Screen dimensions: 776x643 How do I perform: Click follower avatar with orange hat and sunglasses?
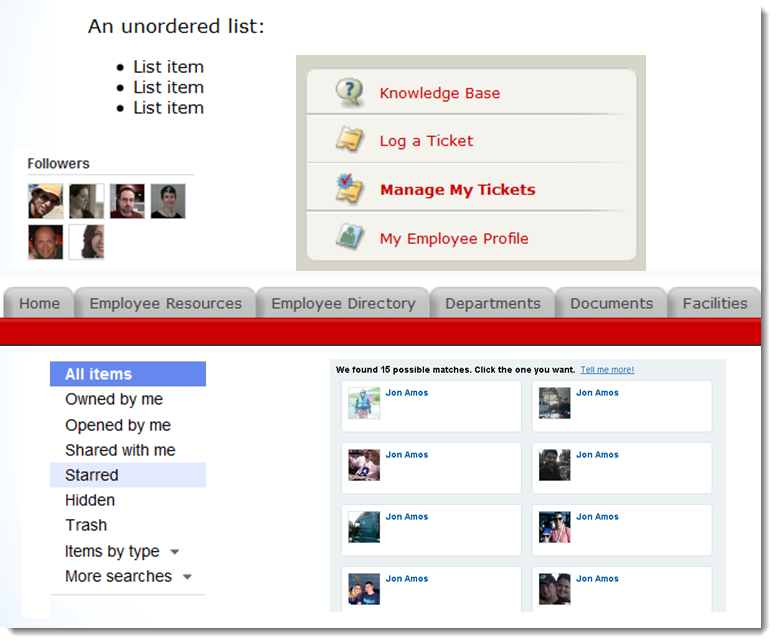point(46,201)
